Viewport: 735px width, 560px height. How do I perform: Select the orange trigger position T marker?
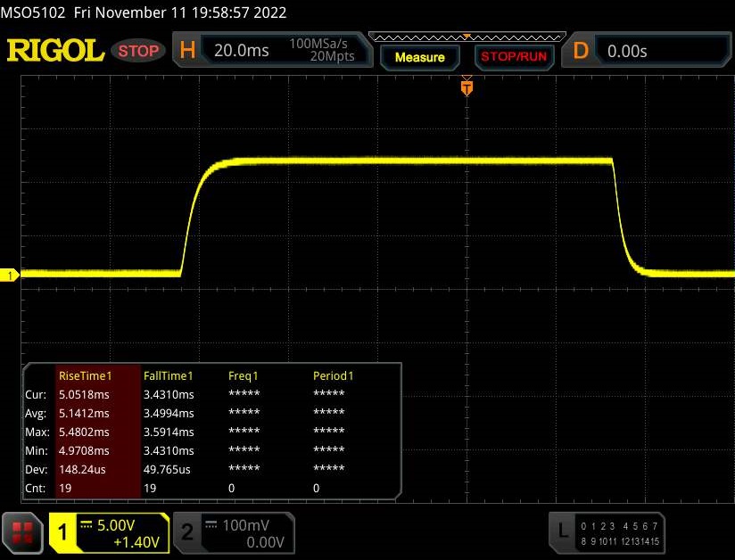point(467,87)
